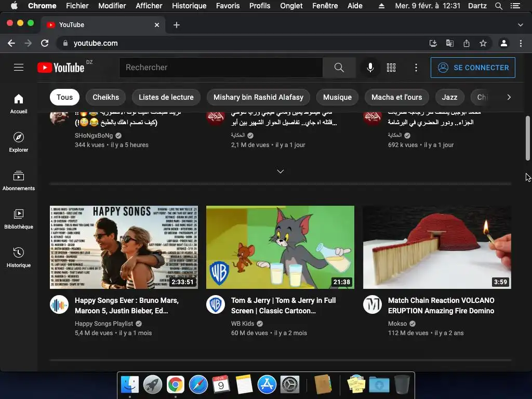Select the Mishary bin Rashid Alafasy chip
Screen dimensions: 532x399
tap(258, 97)
